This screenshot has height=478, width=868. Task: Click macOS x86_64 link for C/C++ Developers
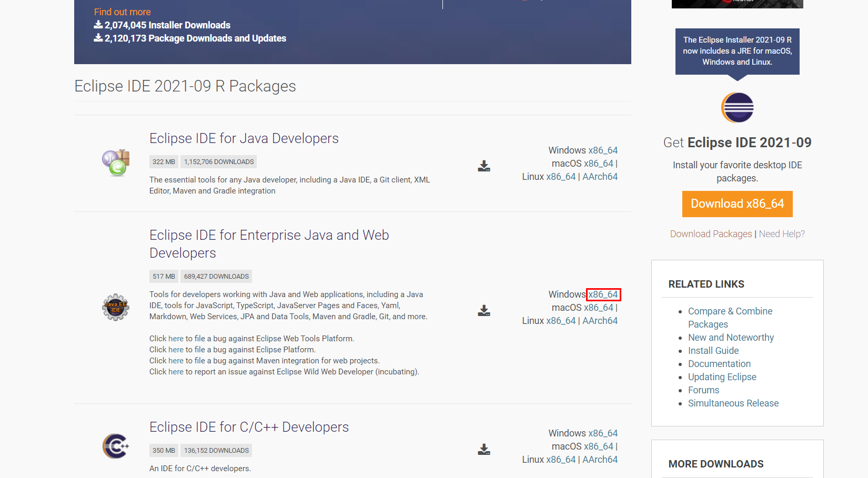(x=599, y=446)
